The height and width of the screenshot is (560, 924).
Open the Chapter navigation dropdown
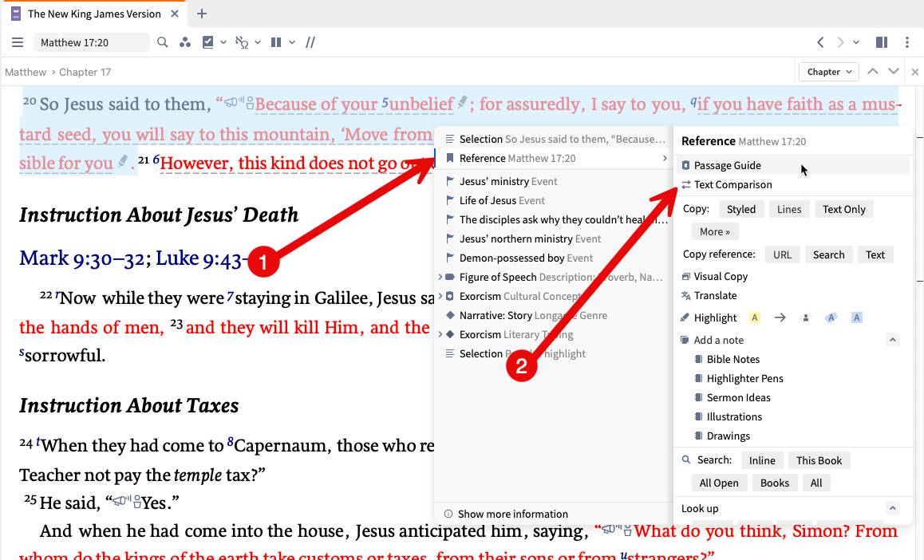pyautogui.click(x=829, y=72)
